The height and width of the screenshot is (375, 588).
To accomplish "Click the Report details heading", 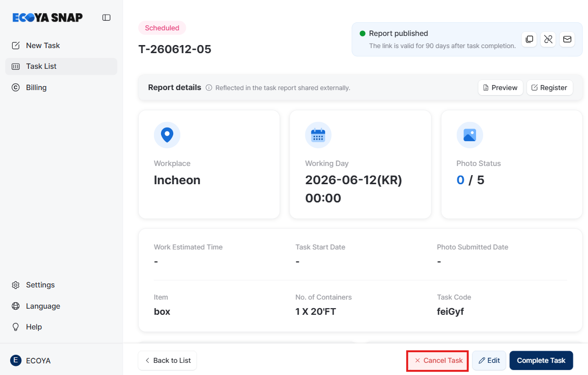I will pos(175,87).
